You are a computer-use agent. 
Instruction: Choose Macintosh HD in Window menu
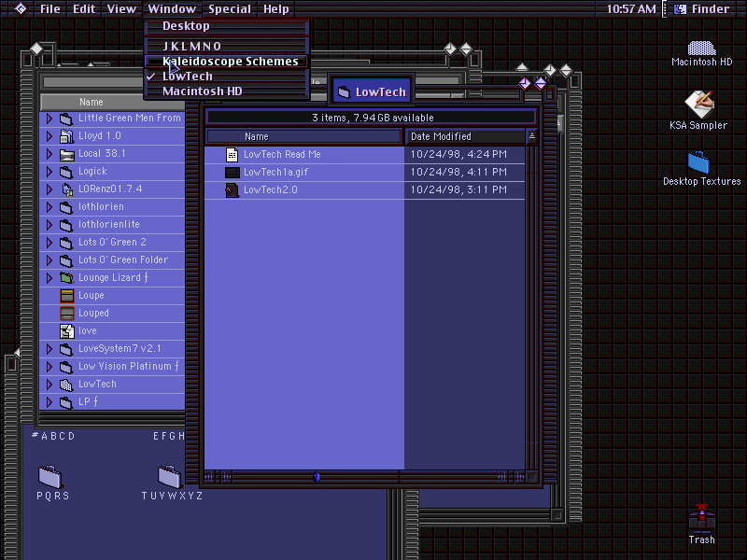pos(227,91)
